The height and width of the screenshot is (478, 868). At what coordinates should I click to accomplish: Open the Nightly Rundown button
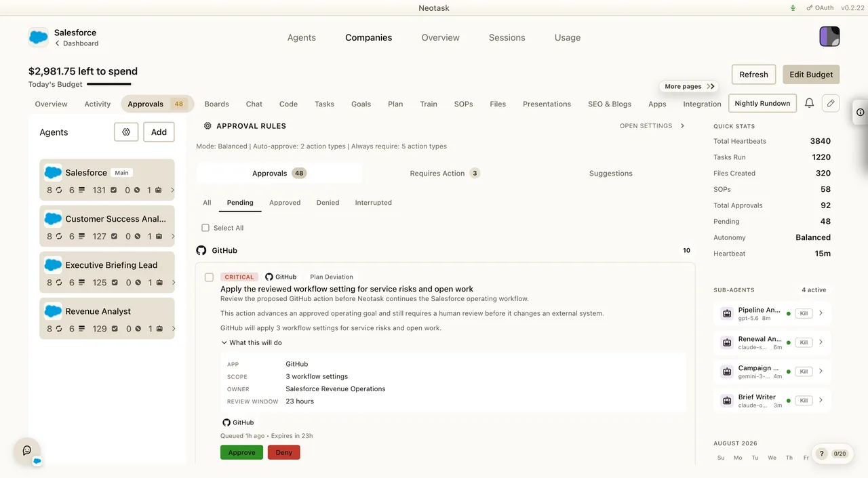tap(762, 103)
